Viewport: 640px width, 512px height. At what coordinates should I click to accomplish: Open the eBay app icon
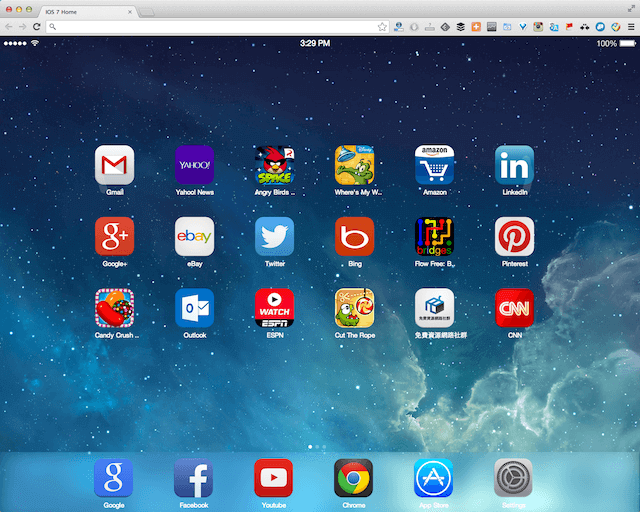pos(194,236)
